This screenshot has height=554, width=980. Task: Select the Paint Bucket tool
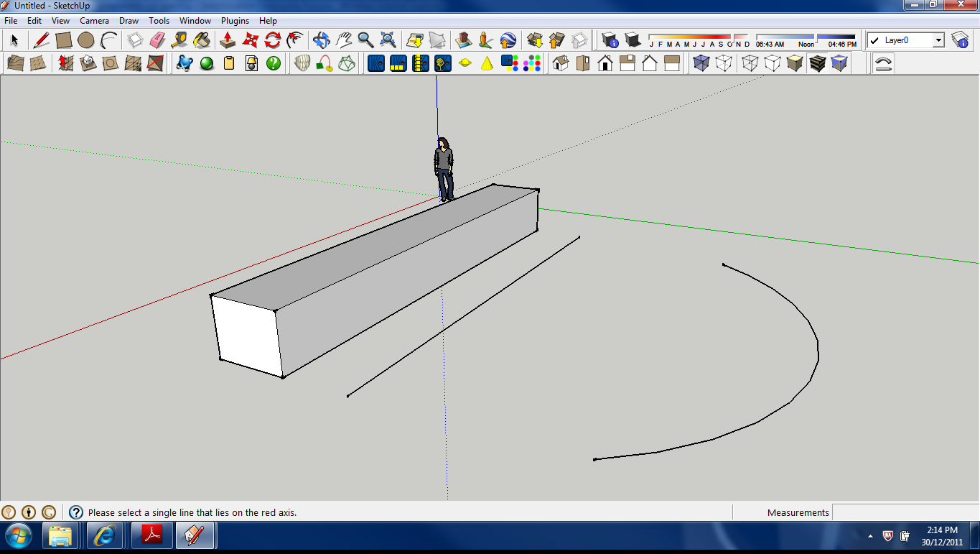click(x=202, y=40)
